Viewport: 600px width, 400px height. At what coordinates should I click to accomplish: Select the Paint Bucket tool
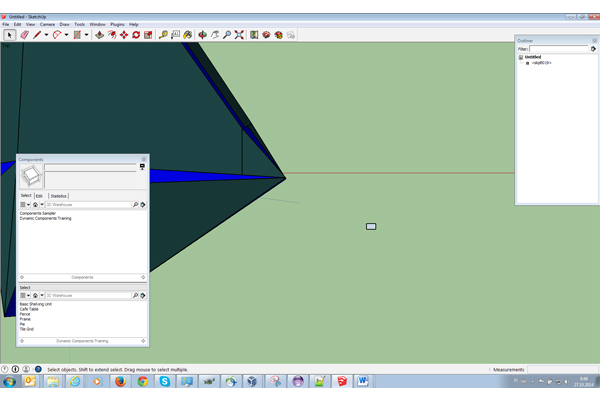coord(187,35)
